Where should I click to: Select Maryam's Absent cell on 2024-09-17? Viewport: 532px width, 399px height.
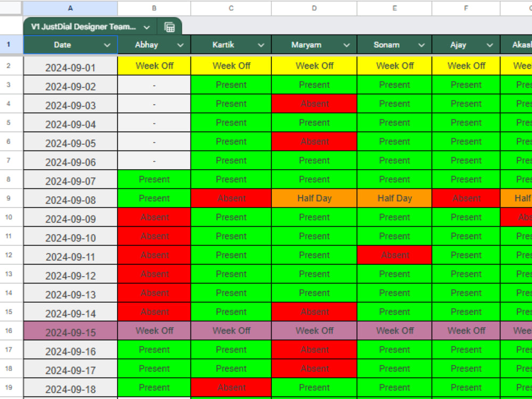(x=314, y=369)
